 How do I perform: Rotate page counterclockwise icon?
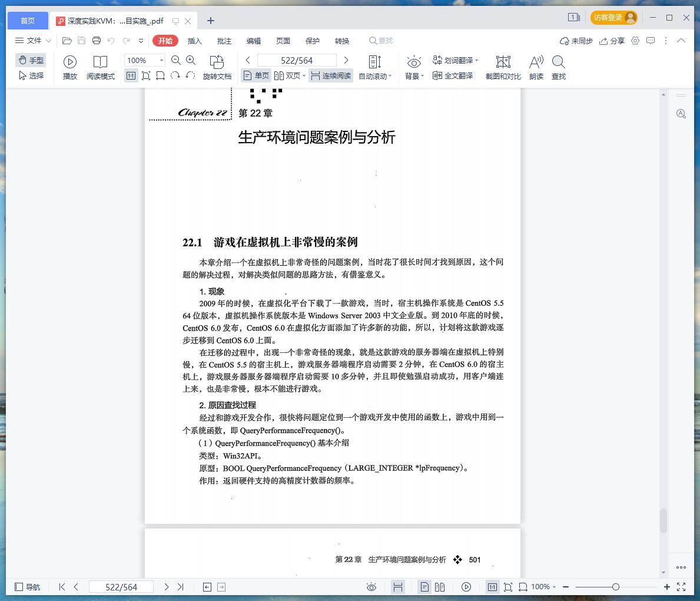tap(190, 75)
